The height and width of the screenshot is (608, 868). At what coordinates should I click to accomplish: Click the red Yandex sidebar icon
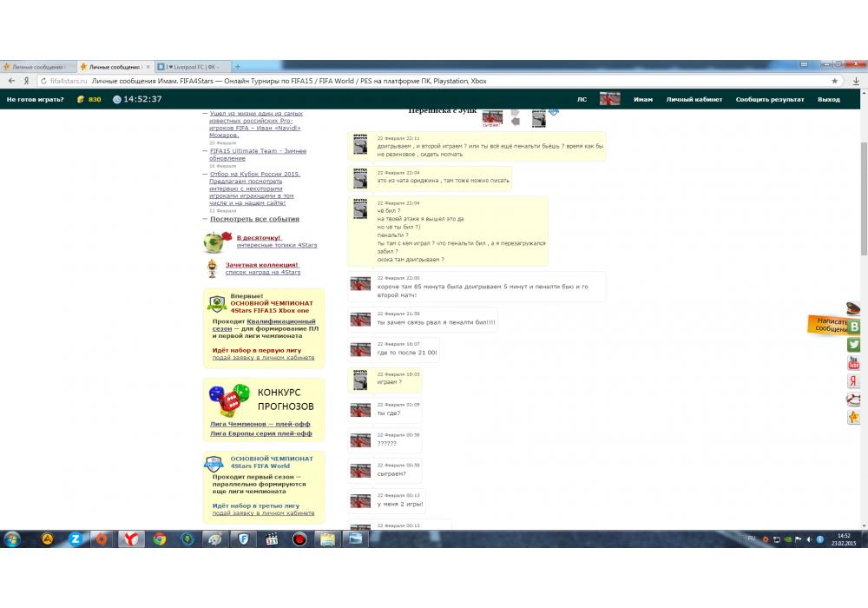click(x=854, y=381)
